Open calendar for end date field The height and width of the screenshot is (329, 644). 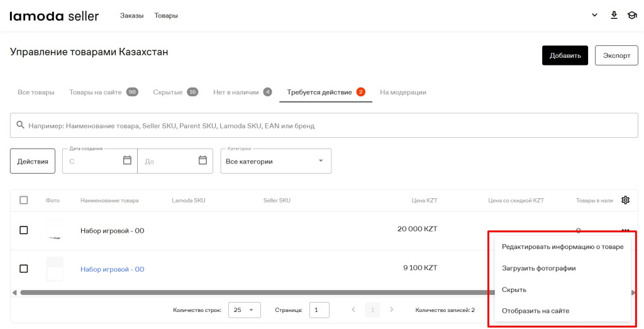203,160
